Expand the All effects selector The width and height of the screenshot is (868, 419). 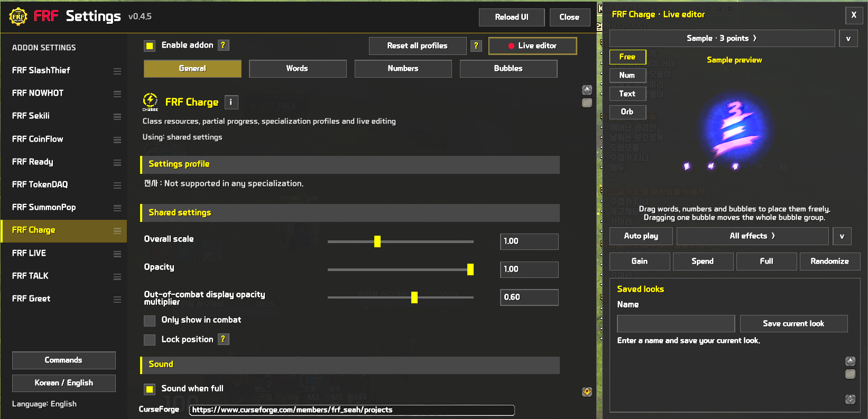pyautogui.click(x=752, y=236)
